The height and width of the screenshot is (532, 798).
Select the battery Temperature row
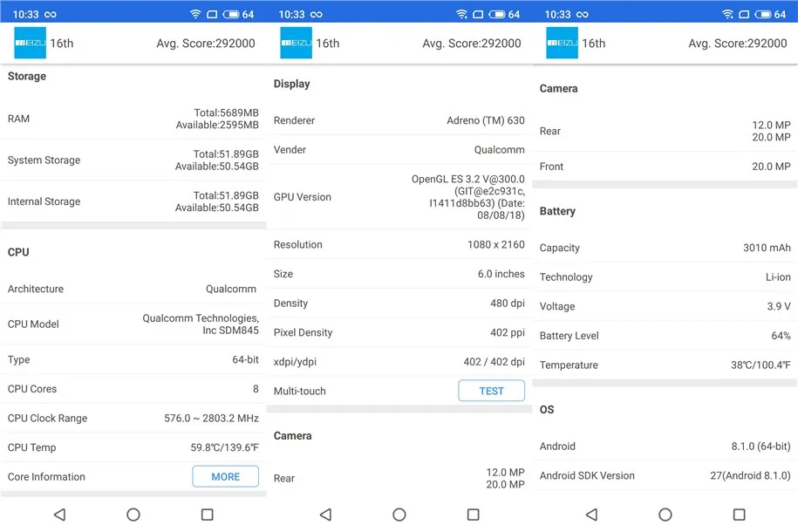pos(665,365)
